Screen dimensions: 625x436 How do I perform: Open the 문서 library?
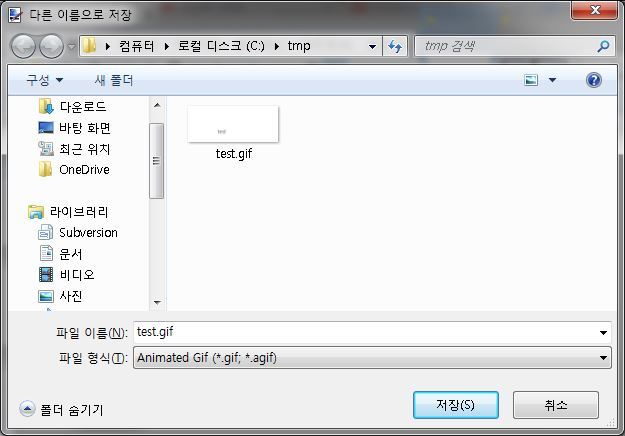[x=71, y=254]
